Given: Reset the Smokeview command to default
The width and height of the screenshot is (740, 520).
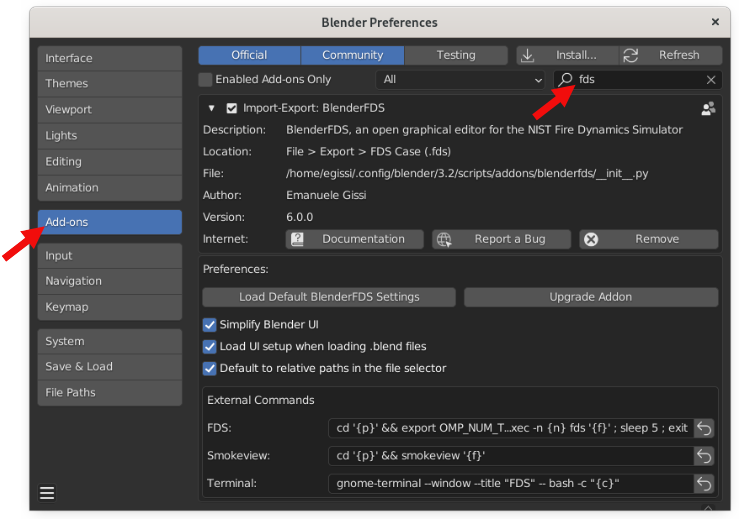Looking at the screenshot, I should click(704, 456).
